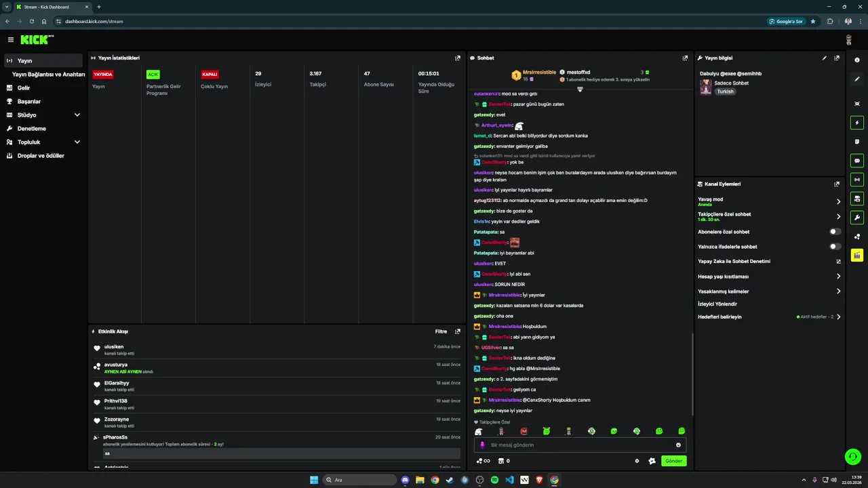Image resolution: width=868 pixels, height=488 pixels.
Task: Pop out the Kanal Eylemleri panel
Action: (837, 184)
